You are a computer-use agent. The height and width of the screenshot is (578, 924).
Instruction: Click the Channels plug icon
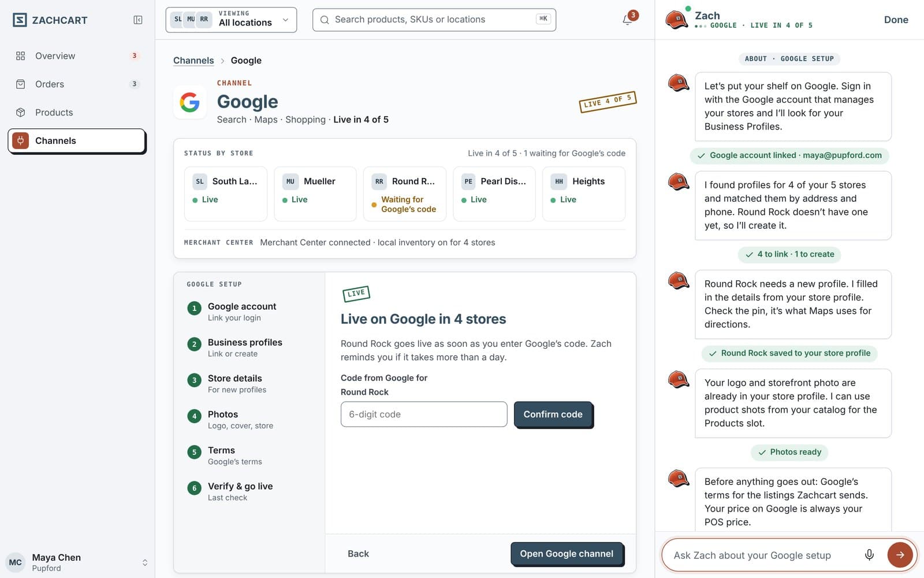(21, 140)
